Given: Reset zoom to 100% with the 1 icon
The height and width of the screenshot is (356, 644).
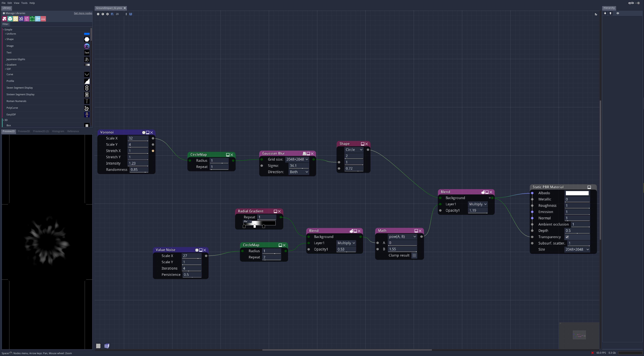Looking at the screenshot, I should pos(103,14).
